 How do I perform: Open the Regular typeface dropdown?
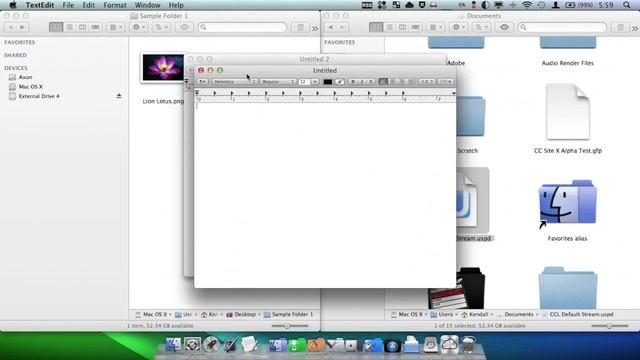pos(278,82)
